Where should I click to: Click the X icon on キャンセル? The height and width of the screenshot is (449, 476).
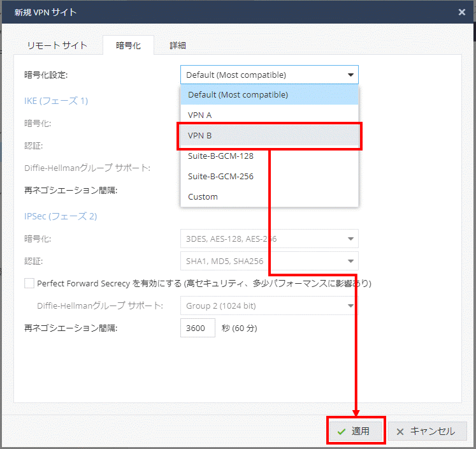click(400, 432)
